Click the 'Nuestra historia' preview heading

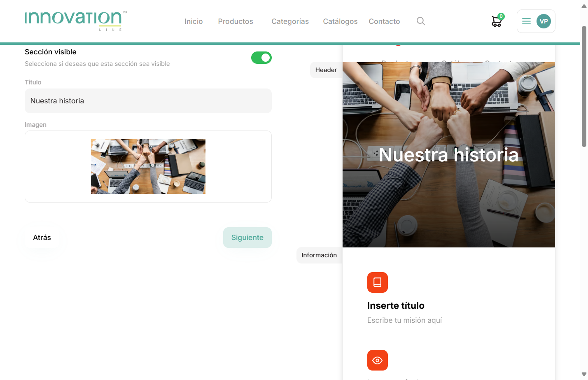pyautogui.click(x=449, y=155)
